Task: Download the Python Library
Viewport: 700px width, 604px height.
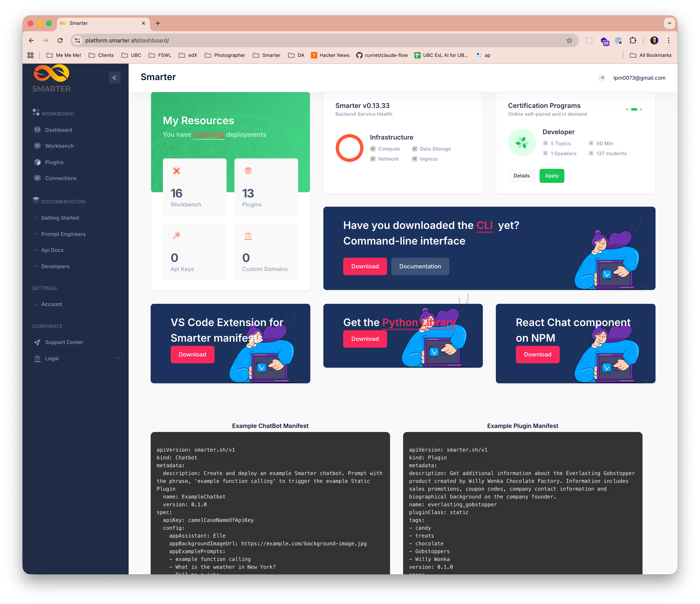Action: [x=365, y=339]
